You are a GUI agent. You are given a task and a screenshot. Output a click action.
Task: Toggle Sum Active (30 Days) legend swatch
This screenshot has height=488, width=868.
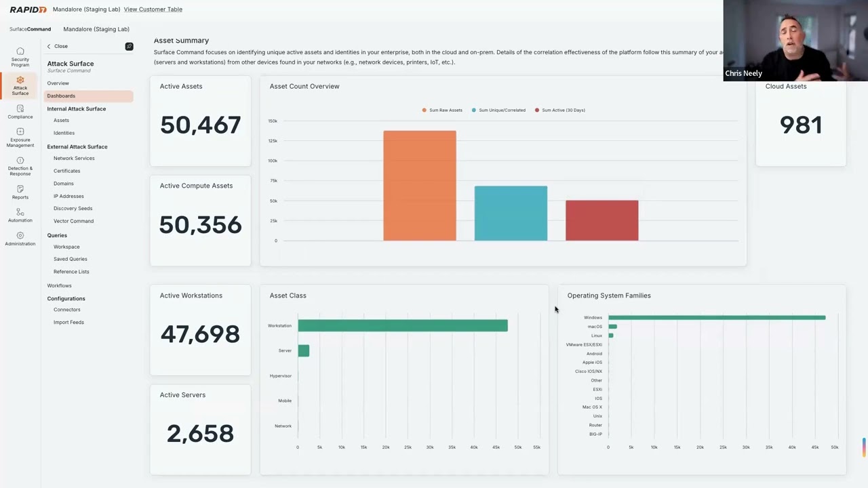point(537,110)
